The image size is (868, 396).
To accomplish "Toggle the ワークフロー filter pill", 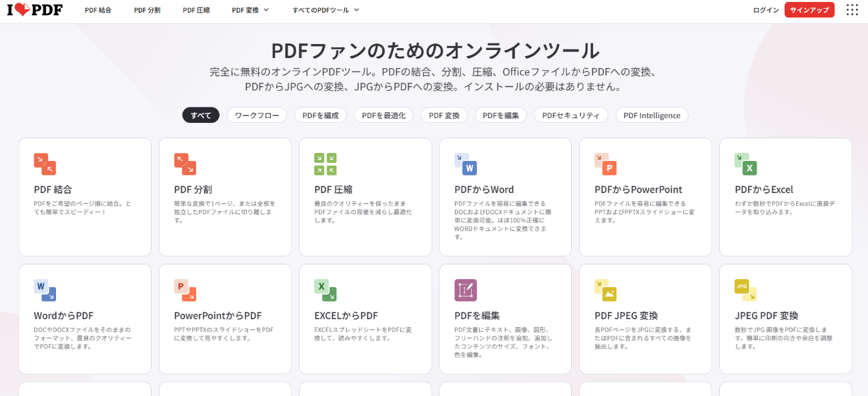I will click(x=257, y=115).
